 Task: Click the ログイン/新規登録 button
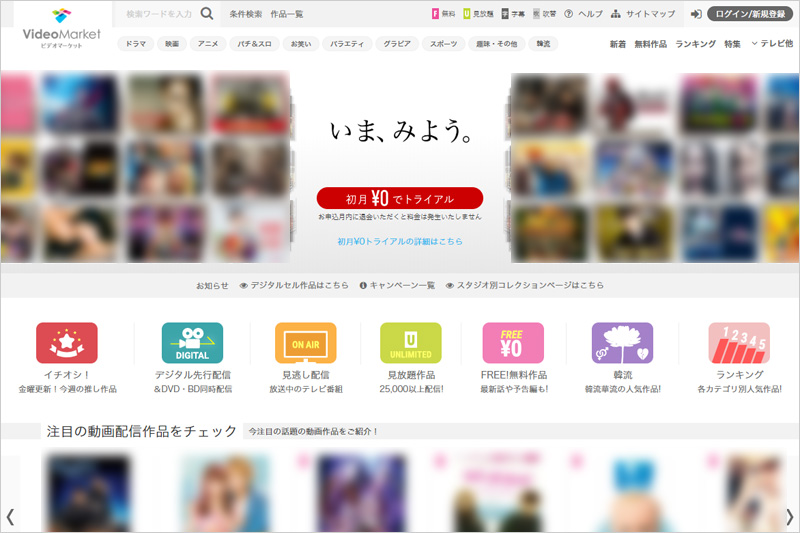(x=750, y=14)
